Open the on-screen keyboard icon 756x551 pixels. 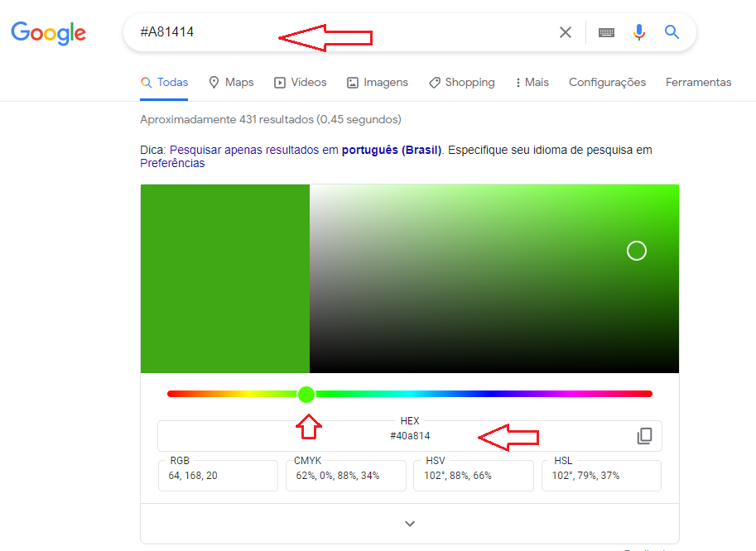coord(606,32)
